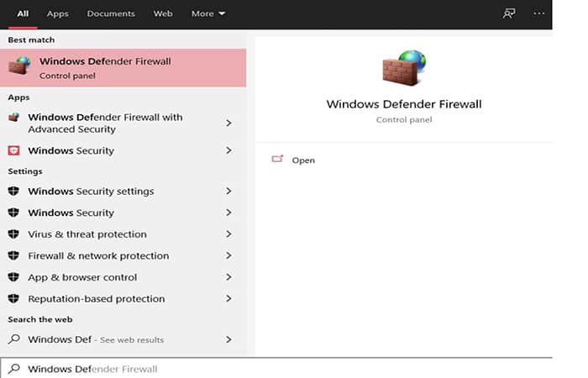
Task: Expand Windows Defender Firewall with Advanced Security
Action: coord(228,123)
